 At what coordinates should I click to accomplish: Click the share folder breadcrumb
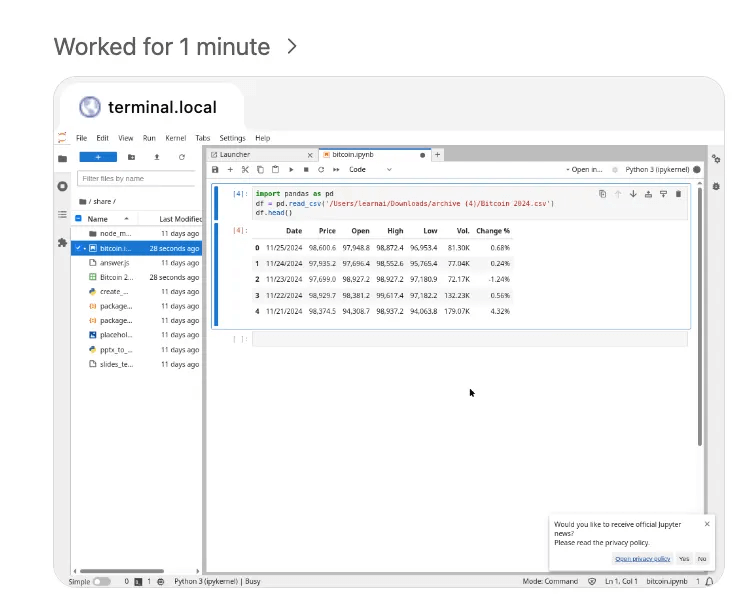point(102,202)
